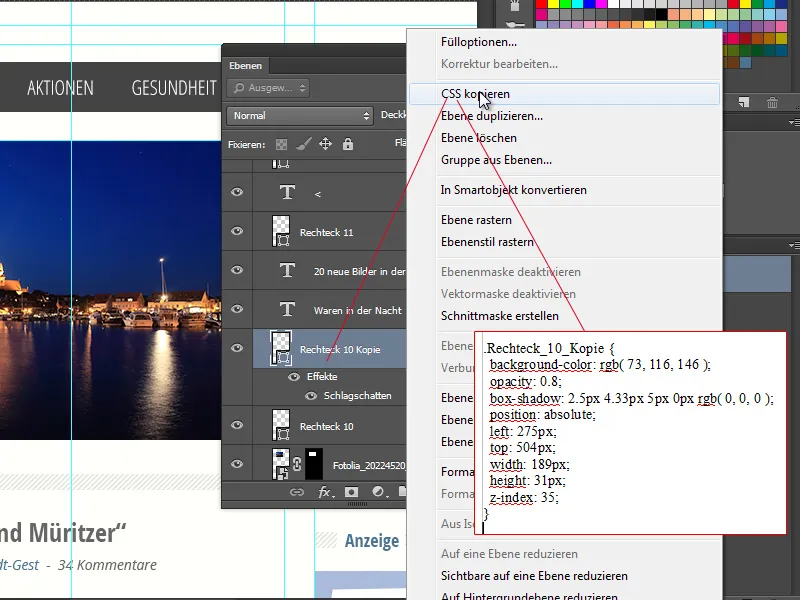
Task: Click GESUNDHEIT in the website navigation
Action: point(174,88)
